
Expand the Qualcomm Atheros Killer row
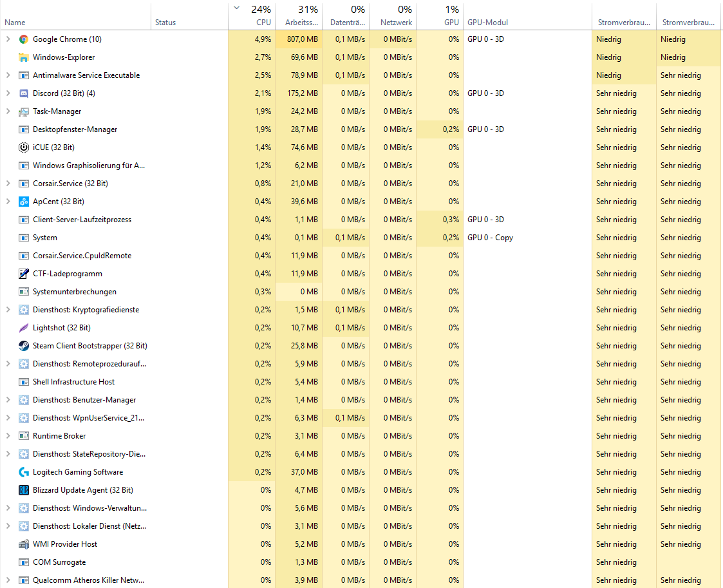click(8, 580)
